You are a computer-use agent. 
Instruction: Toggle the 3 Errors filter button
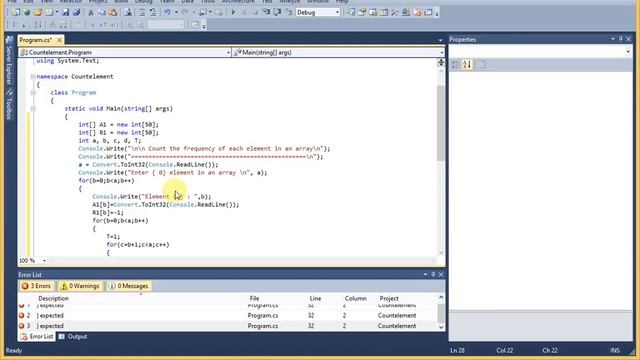[36, 286]
